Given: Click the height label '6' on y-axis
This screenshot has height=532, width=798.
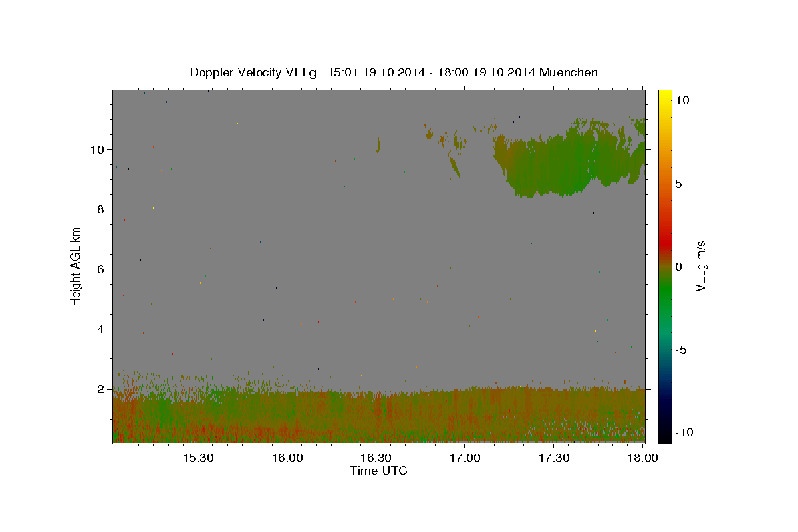Looking at the screenshot, I should pos(100,269).
